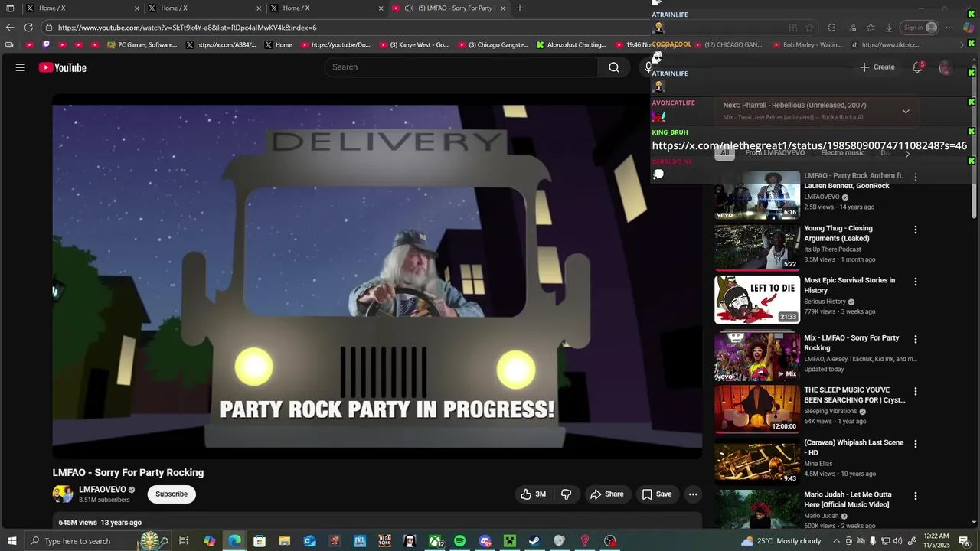980x551 pixels.
Task: Launch Spotify from the taskbar
Action: coord(459,541)
